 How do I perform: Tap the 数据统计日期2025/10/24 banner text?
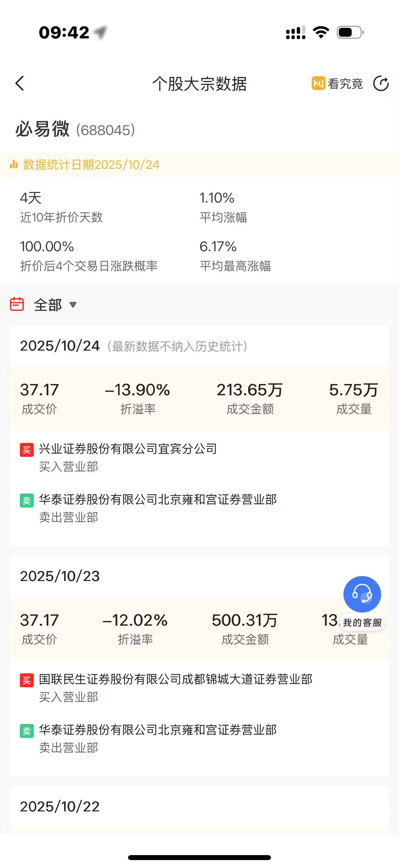click(x=91, y=165)
